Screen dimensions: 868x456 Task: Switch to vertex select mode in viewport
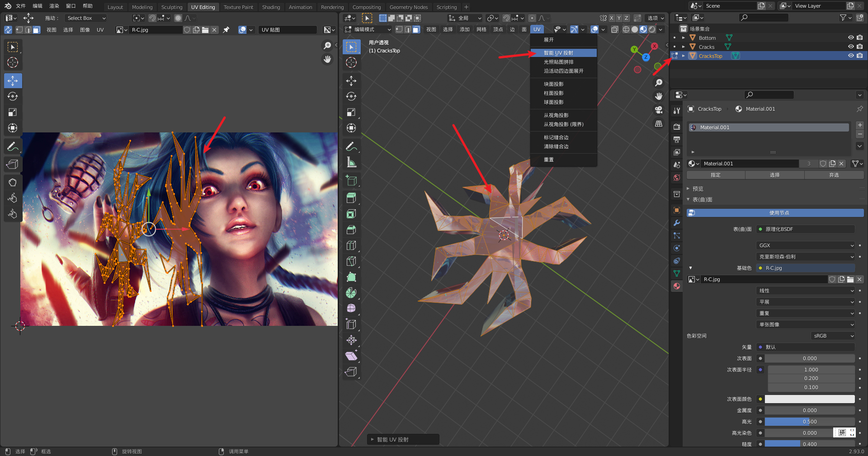point(399,29)
